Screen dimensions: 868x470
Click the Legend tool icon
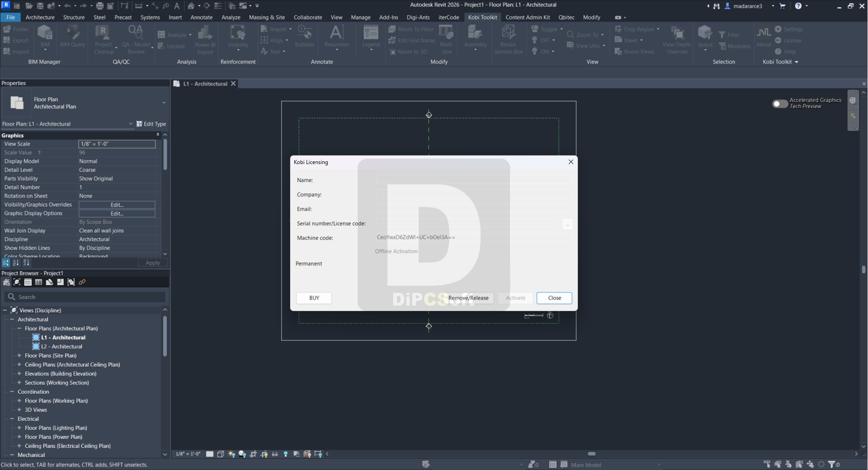[x=371, y=38]
